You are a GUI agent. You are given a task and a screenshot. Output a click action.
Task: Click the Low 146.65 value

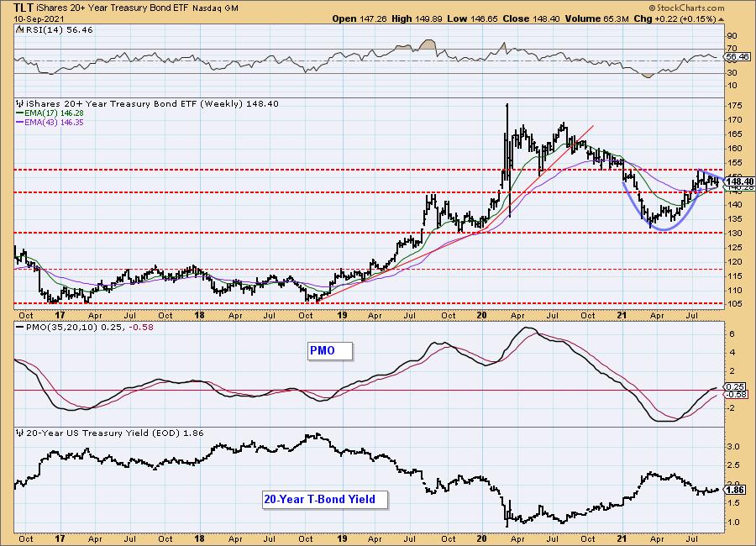pos(472,18)
